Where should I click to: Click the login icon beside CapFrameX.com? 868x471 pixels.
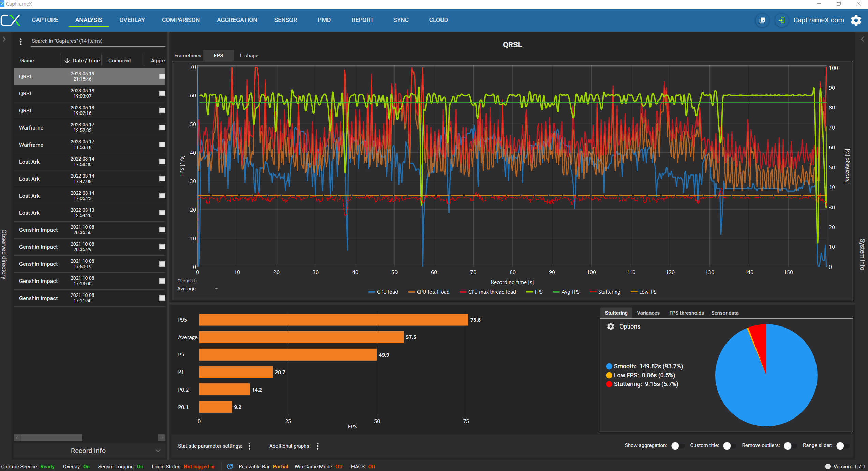pos(782,20)
